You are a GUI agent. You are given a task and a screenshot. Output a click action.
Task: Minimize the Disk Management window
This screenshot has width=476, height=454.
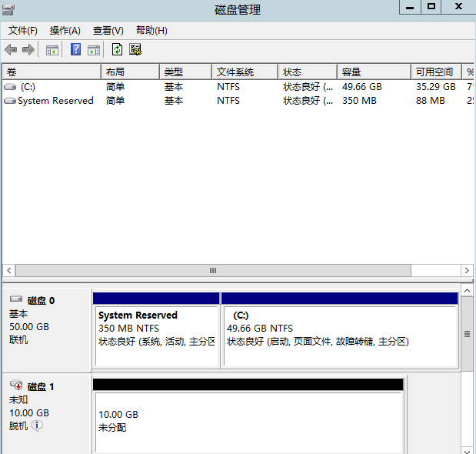(410, 7)
